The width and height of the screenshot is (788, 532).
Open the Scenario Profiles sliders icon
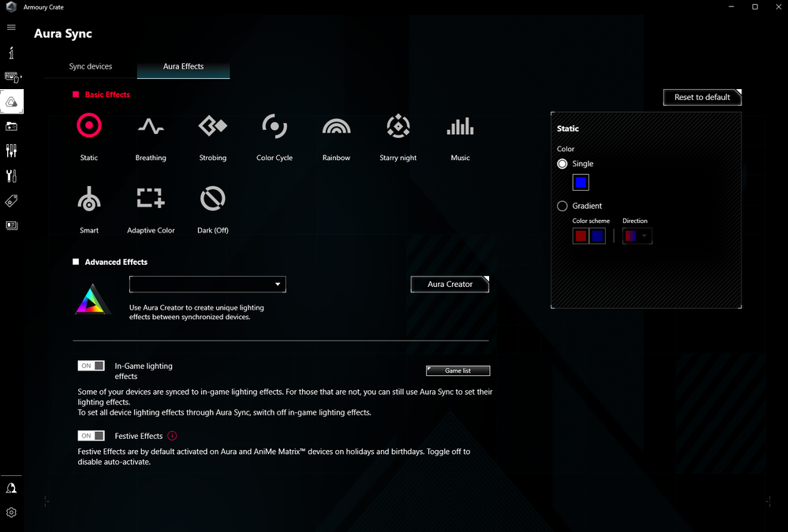point(11,151)
